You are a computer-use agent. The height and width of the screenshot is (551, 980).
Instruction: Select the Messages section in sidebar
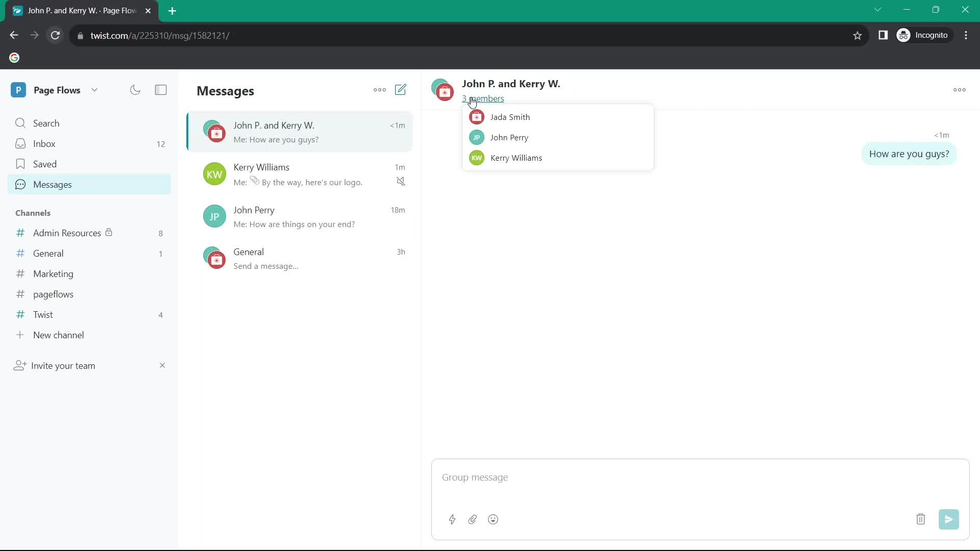(x=53, y=184)
